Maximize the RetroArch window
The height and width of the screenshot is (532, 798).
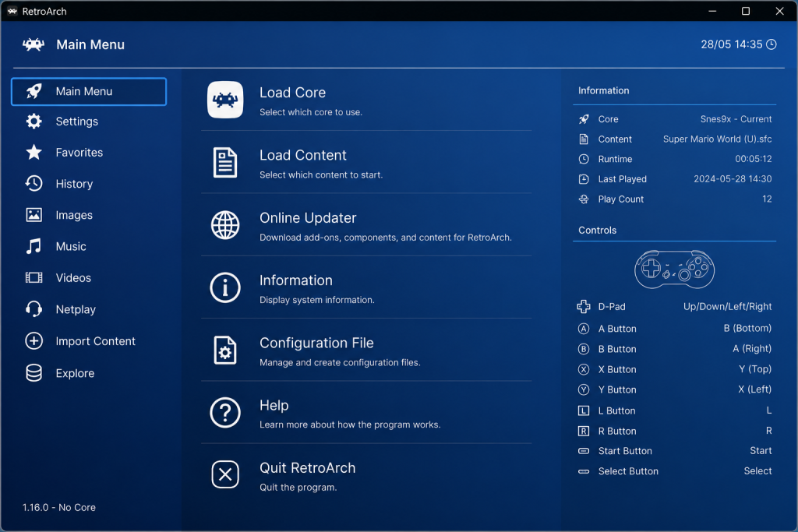746,11
